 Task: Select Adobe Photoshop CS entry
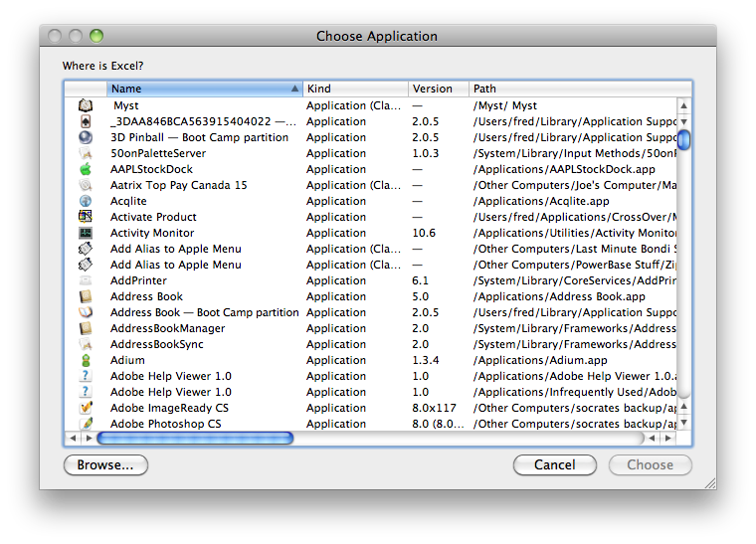(x=166, y=424)
